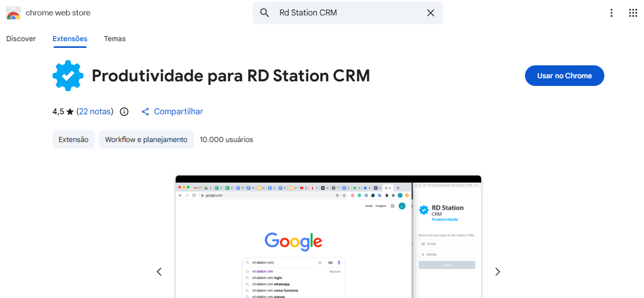Click the Compartilhar link
Image resolution: width=644 pixels, height=298 pixels.
coord(178,112)
